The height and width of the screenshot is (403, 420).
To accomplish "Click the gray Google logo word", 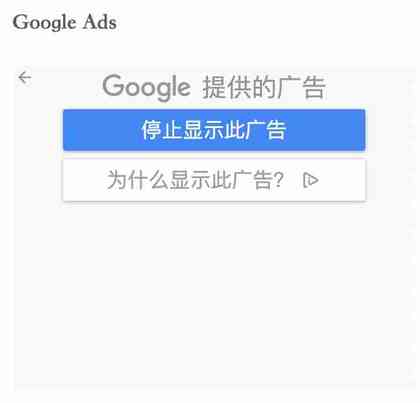I will pos(147,87).
